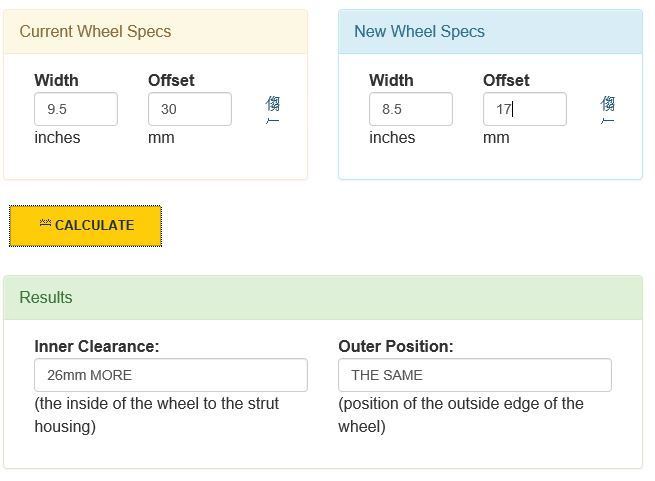Screen dimensions: 655x481
Task: Select the Outer Position result box
Action: (474, 375)
